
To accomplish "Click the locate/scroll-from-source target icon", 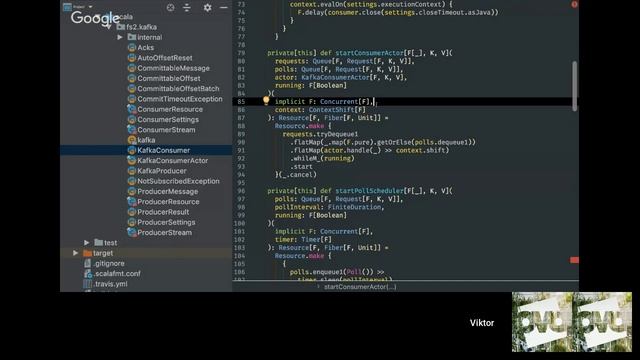I will coord(171,7).
